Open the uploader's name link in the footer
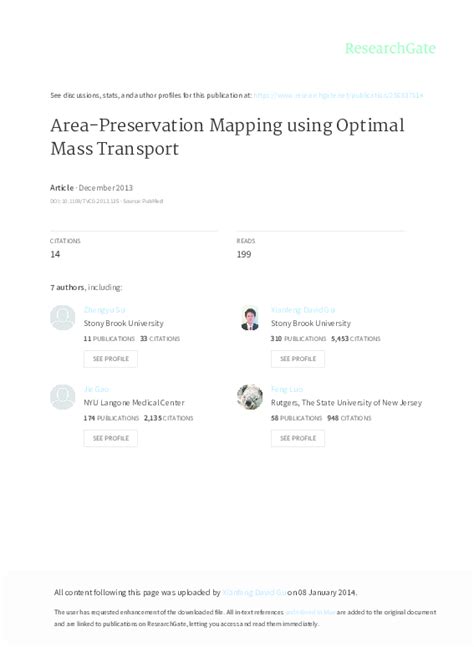 click(254, 593)
